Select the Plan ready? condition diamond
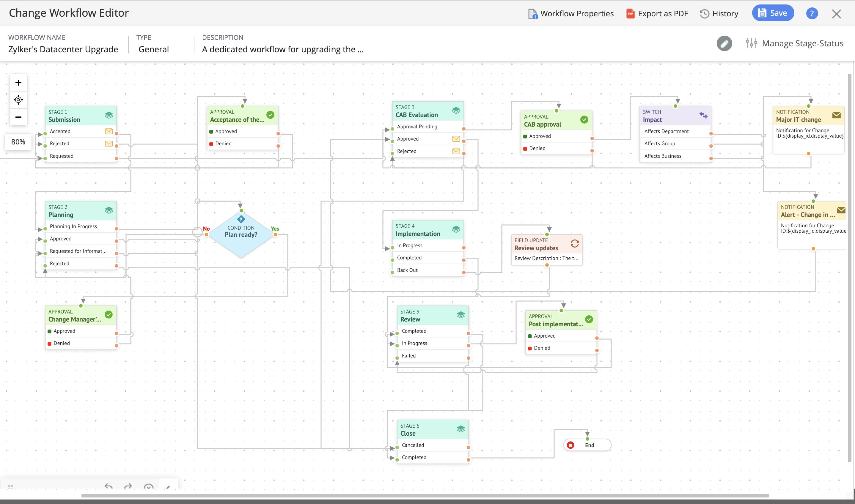The width and height of the screenshot is (855, 504). (241, 235)
